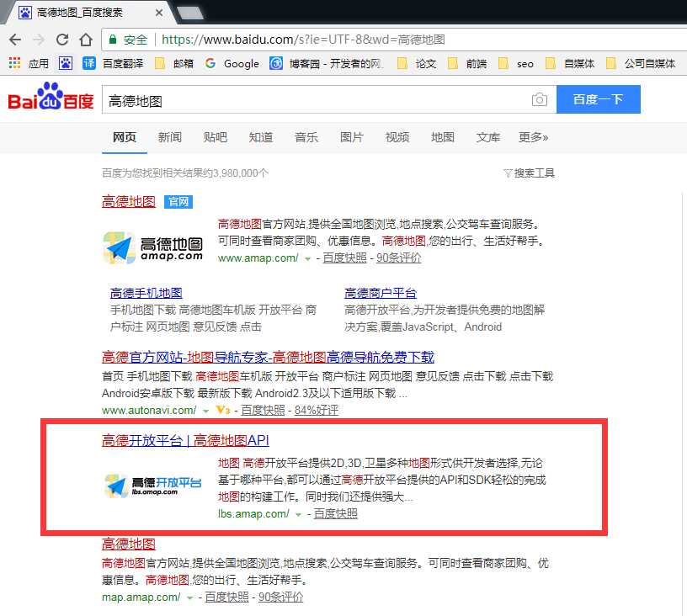Open 百度快照 for www.amap.com result
The image size is (687, 616).
[345, 258]
